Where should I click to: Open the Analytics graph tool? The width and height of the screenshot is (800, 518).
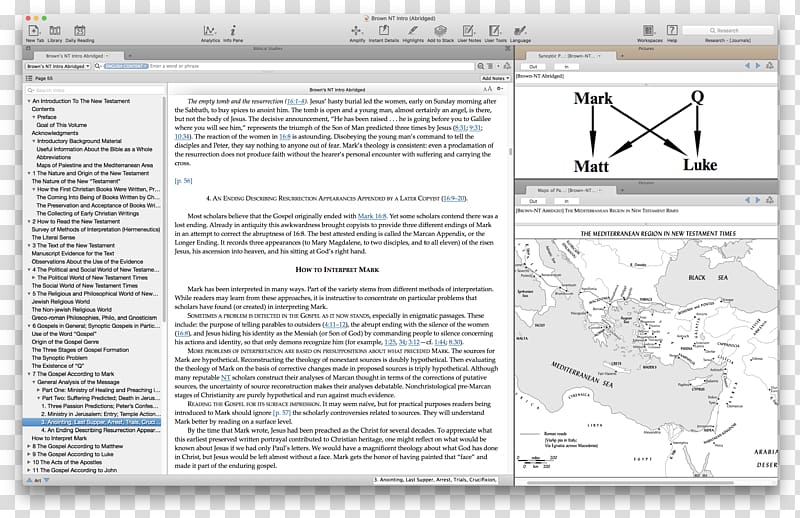[210, 31]
